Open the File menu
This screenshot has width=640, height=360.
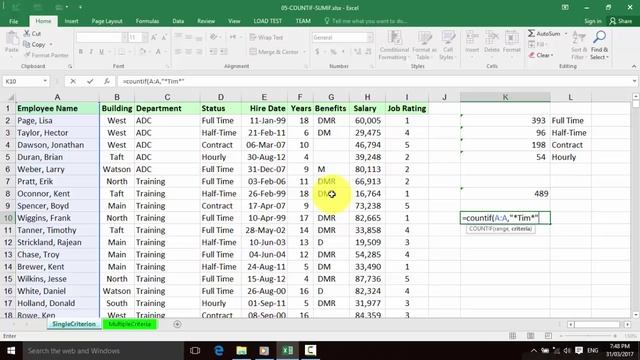pyautogui.click(x=13, y=21)
